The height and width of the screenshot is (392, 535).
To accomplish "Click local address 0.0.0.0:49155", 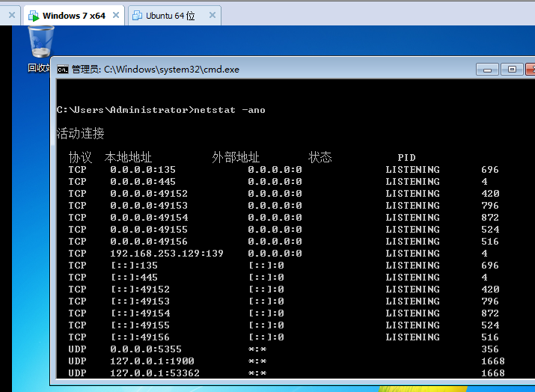I will point(149,230).
